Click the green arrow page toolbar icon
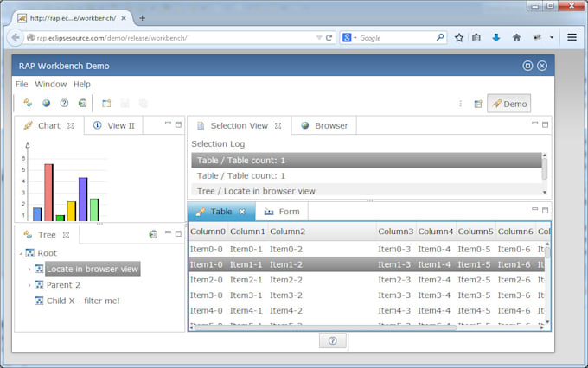588x368 pixels. tap(82, 103)
